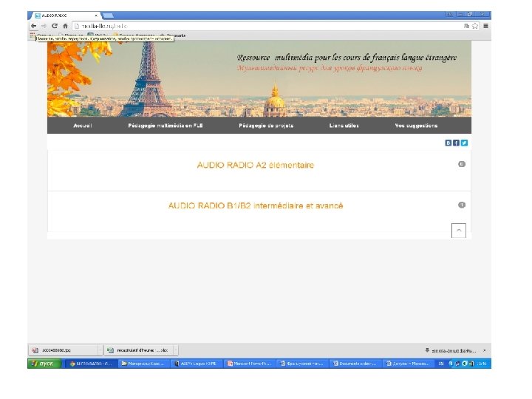Image resolution: width=532 pixels, height=399 pixels.
Task: Click the translate icon in the address bar
Action: click(466, 26)
